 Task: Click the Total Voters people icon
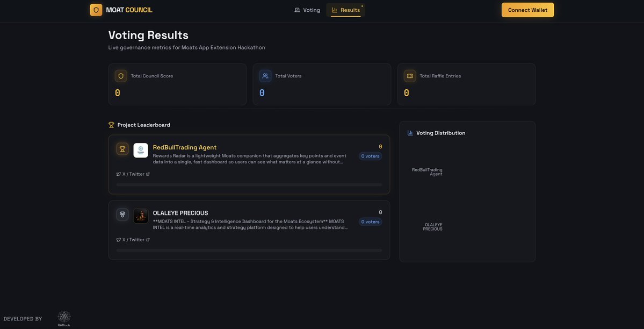click(x=265, y=76)
